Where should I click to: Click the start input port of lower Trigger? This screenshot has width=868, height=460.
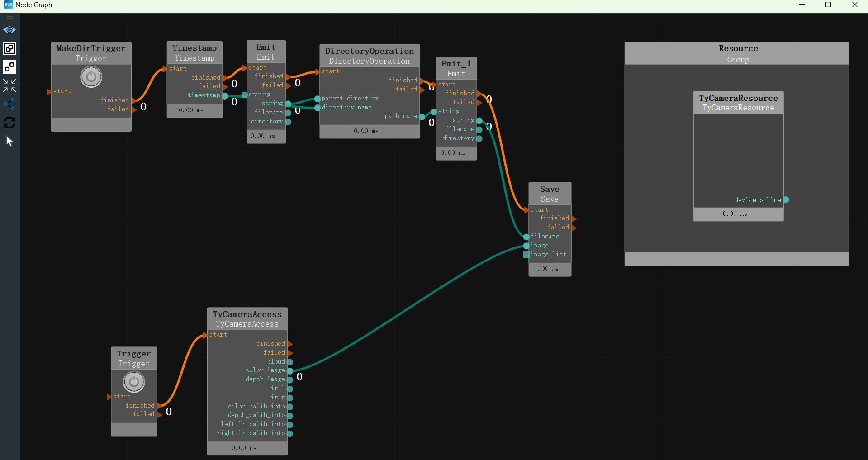pos(109,397)
